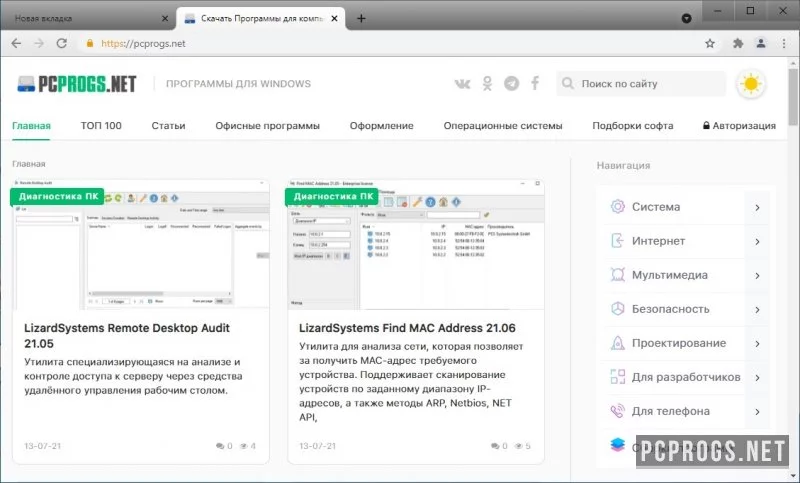The height and width of the screenshot is (483, 800).
Task: Bookmark the page with the star icon
Action: [x=710, y=43]
